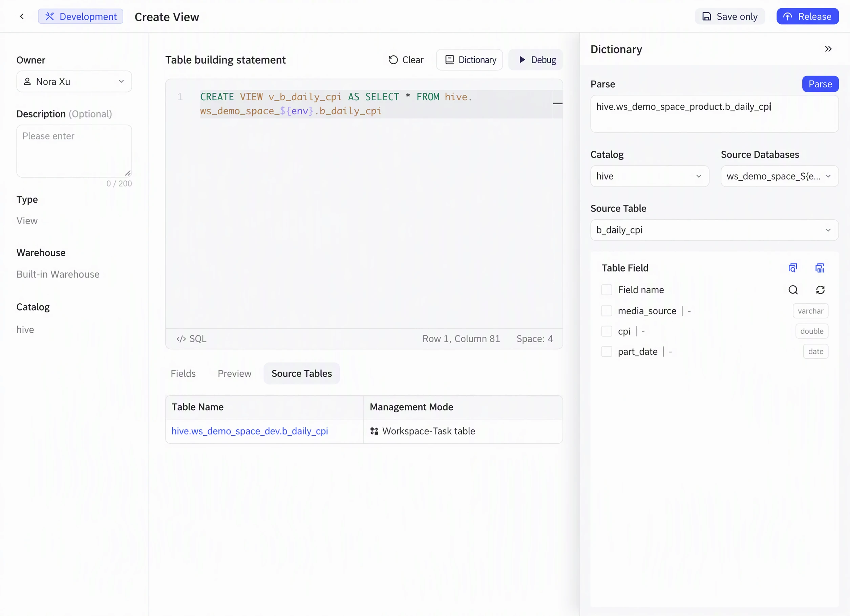This screenshot has height=616, width=850.
Task: Open hive.ws_demo_space_dev.b_daily_cpi table link
Action: [x=250, y=432]
